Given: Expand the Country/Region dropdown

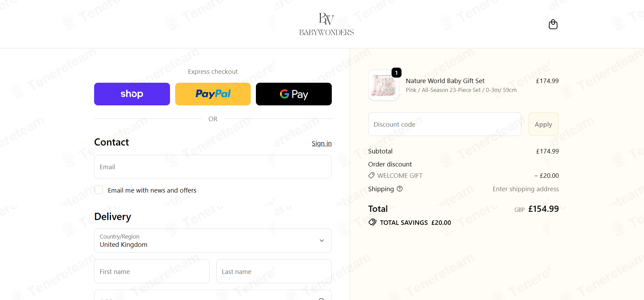Looking at the screenshot, I should pyautogui.click(x=213, y=241).
